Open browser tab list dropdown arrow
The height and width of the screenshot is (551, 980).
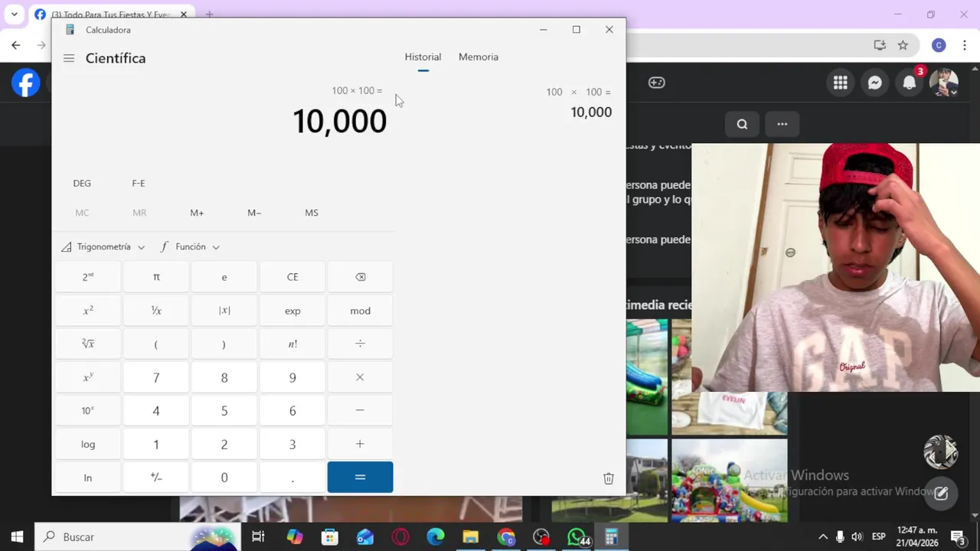14,15
